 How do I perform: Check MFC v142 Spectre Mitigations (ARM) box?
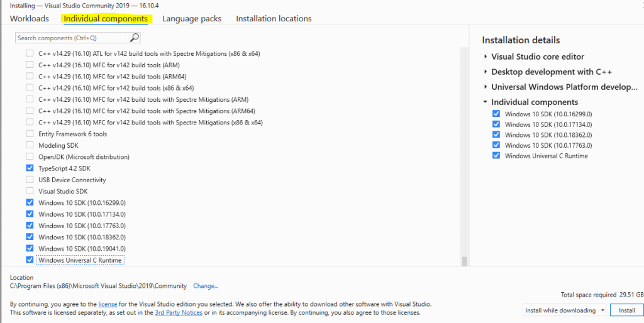30,99
